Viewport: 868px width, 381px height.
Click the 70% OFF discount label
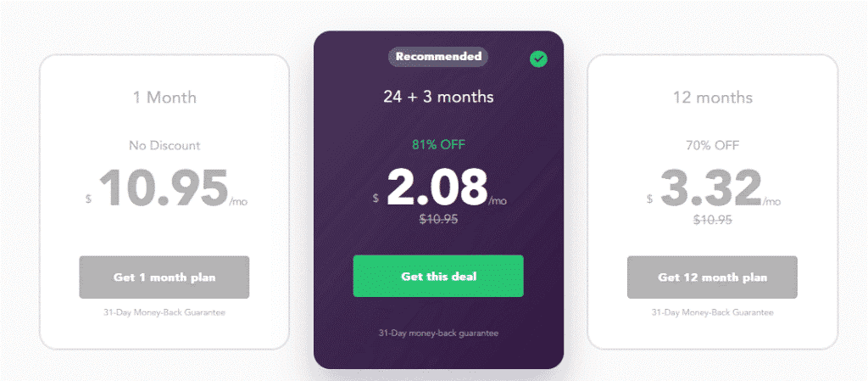(x=712, y=146)
